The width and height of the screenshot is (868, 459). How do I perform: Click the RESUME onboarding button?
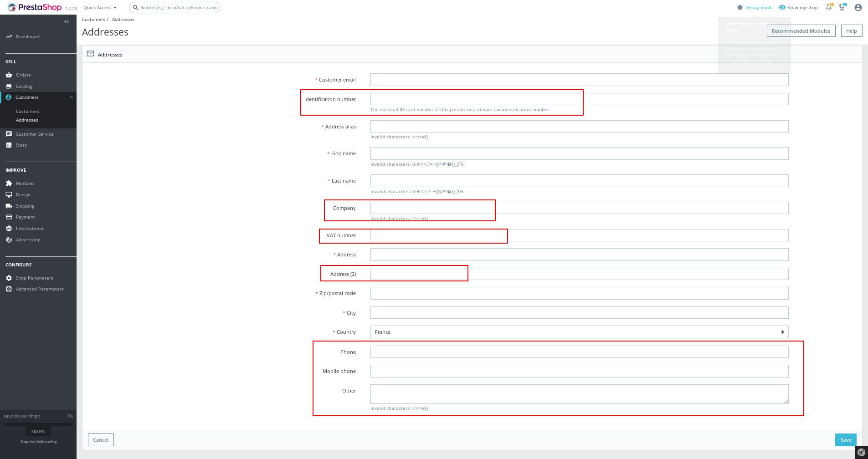pyautogui.click(x=38, y=431)
